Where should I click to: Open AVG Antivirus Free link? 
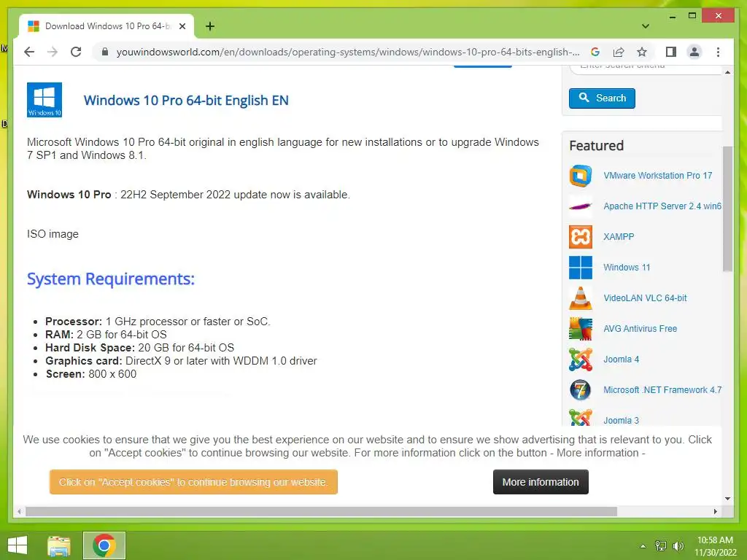640,329
